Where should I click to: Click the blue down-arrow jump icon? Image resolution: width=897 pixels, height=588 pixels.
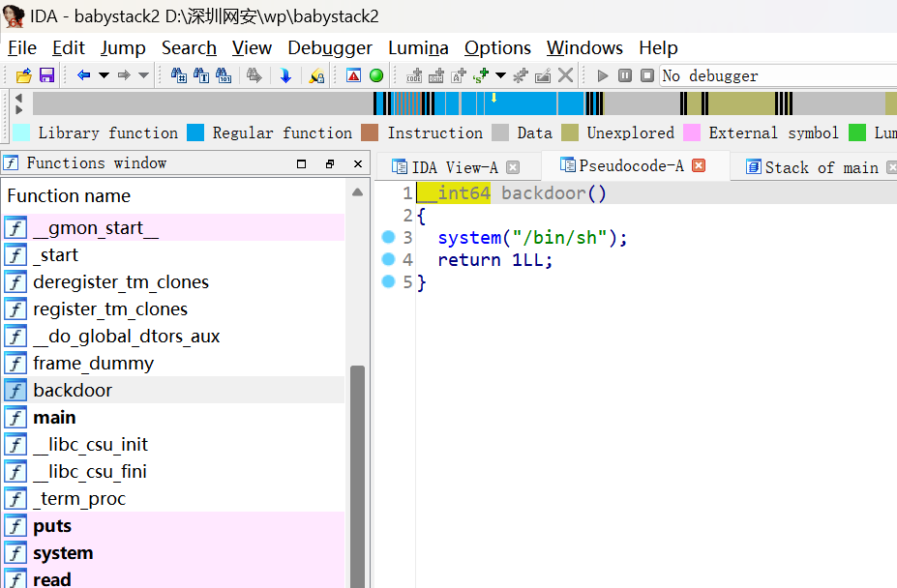pyautogui.click(x=285, y=75)
